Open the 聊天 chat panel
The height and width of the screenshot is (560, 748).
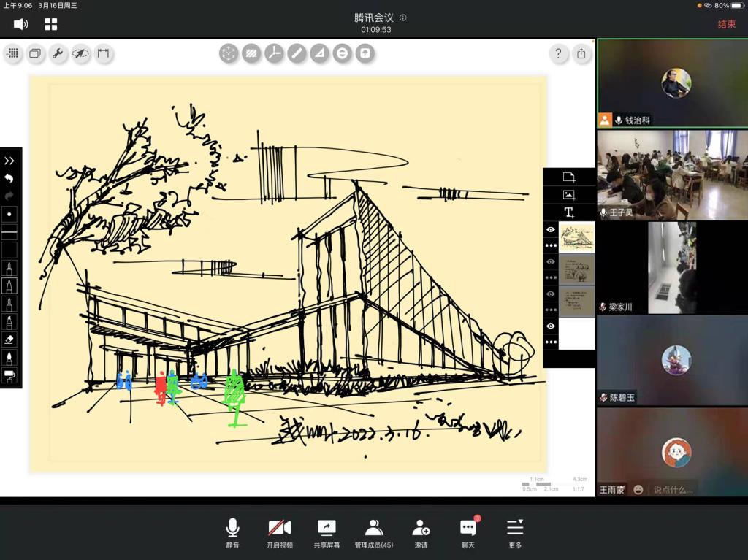pyautogui.click(x=468, y=534)
